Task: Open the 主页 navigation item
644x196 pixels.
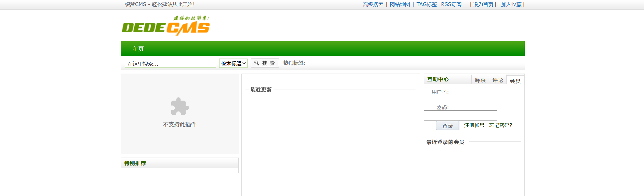Action: (x=138, y=49)
